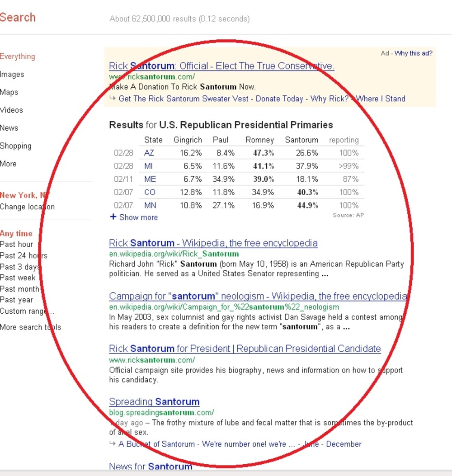The height and width of the screenshot is (476, 452).
Task: Open the AZ primary results link
Action: (149, 153)
